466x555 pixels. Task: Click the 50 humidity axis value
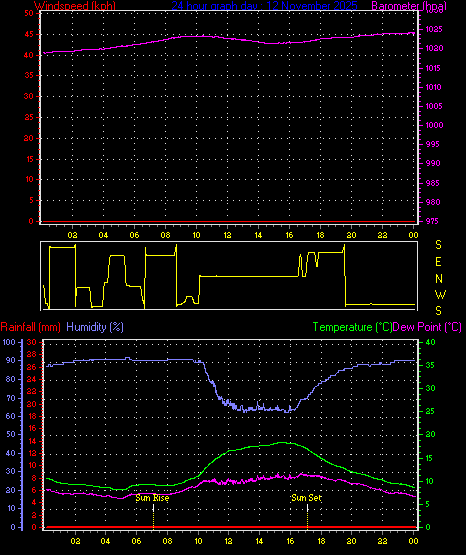[11, 434]
